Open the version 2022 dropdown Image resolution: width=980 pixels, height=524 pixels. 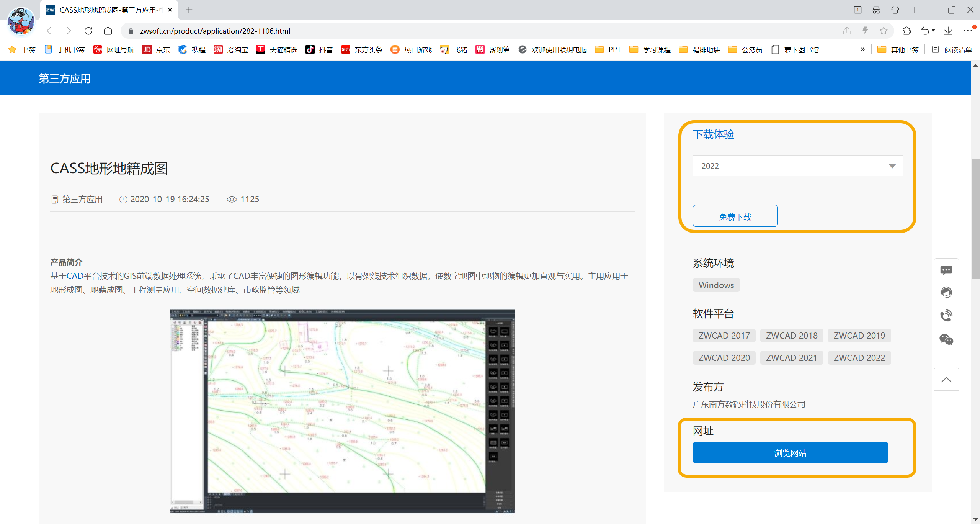pos(798,166)
